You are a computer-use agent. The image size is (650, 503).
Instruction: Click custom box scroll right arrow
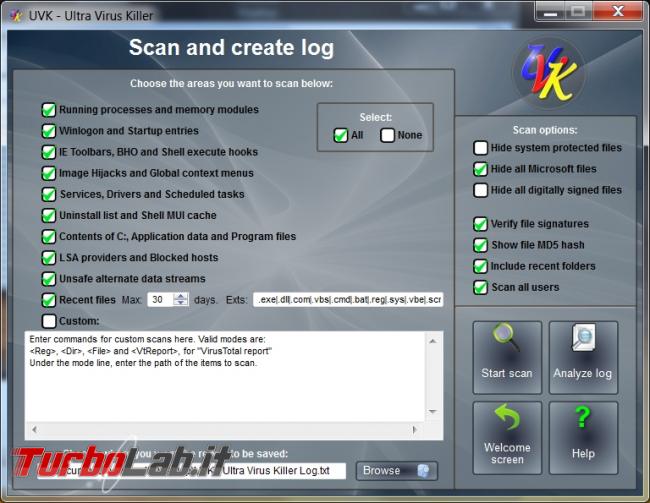pyautogui.click(x=414, y=430)
